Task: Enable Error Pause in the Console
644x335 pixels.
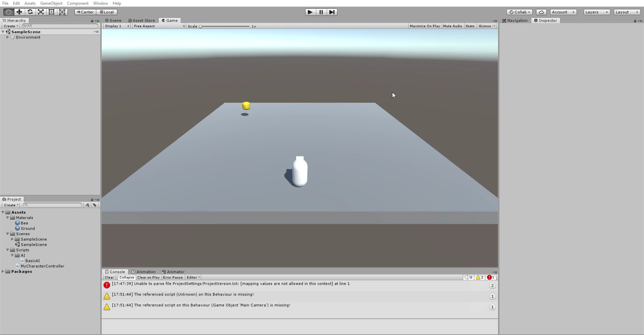Action: pos(173,277)
